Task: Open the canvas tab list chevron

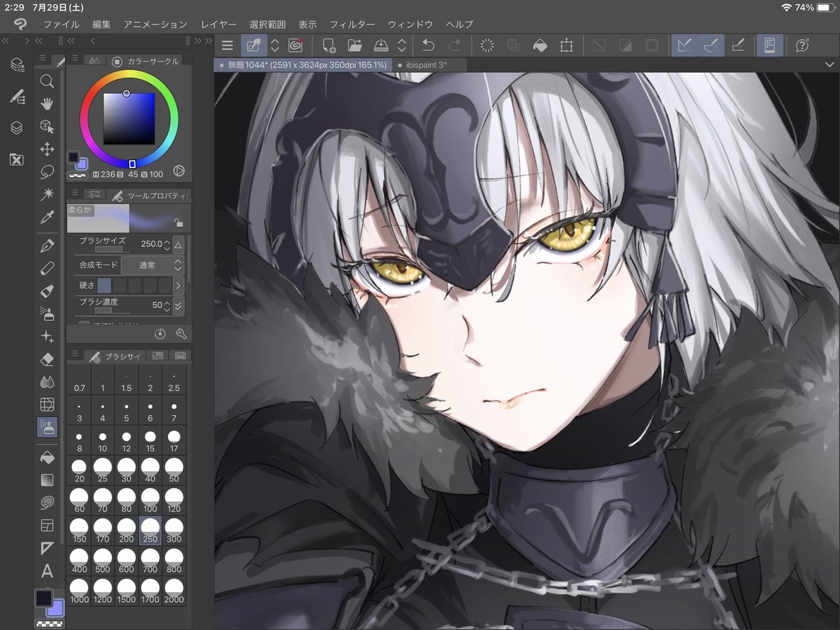Action: point(829,64)
